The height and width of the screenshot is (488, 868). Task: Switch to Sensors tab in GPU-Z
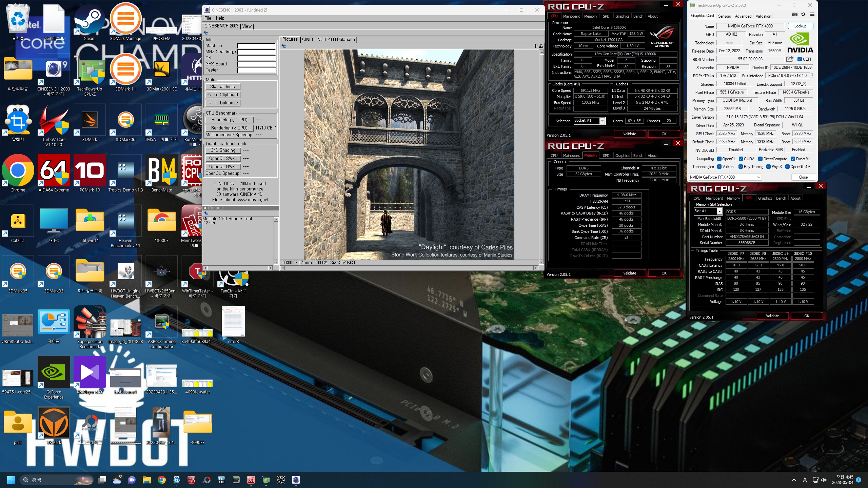point(724,16)
